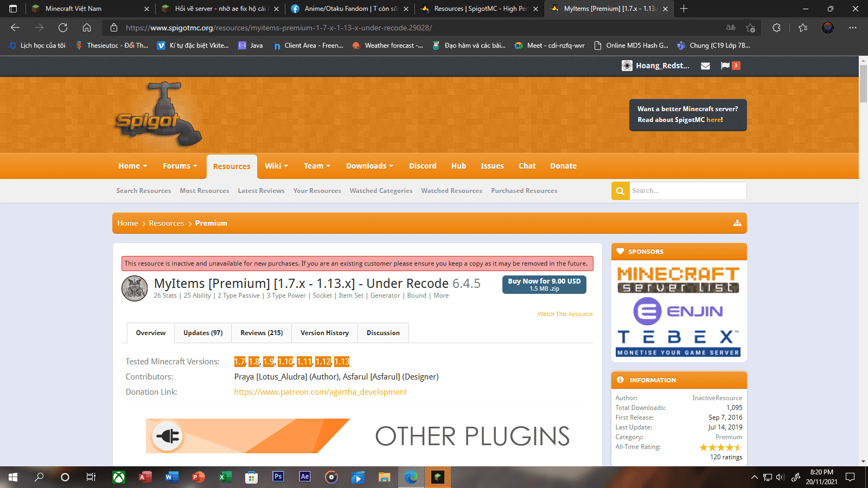Screen dimensions: 868x488
Task: Open the Windows Start menu
Action: (13, 477)
